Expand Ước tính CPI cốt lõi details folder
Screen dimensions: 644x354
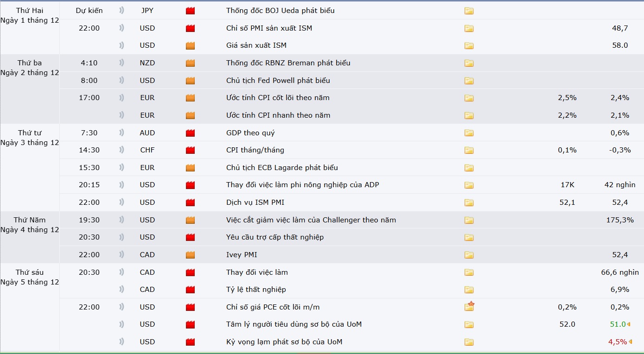pyautogui.click(x=469, y=98)
